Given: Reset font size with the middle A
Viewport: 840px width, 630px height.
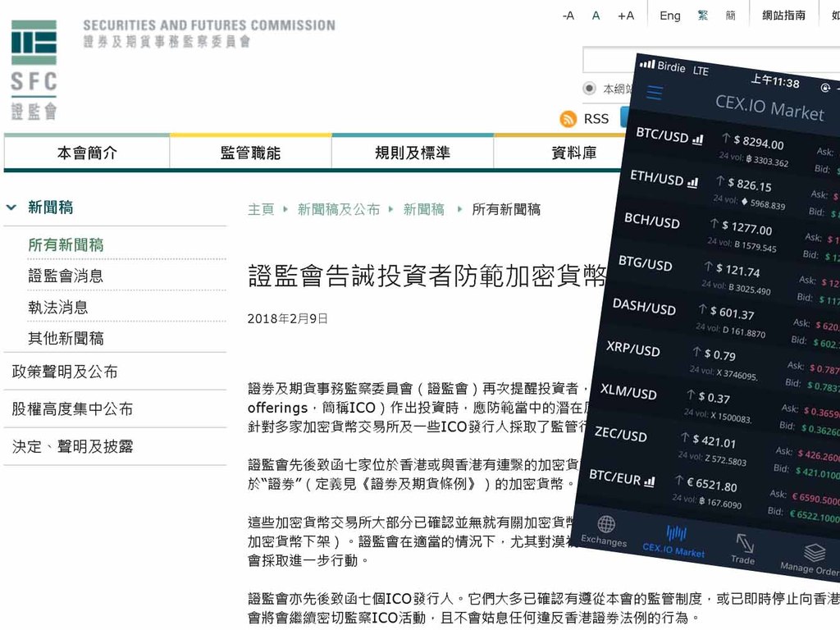Looking at the screenshot, I should pyautogui.click(x=596, y=16).
